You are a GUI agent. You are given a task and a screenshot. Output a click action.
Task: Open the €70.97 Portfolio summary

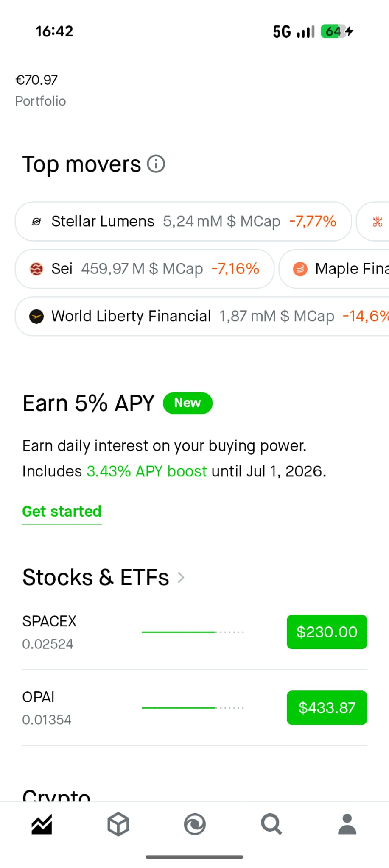click(x=41, y=90)
